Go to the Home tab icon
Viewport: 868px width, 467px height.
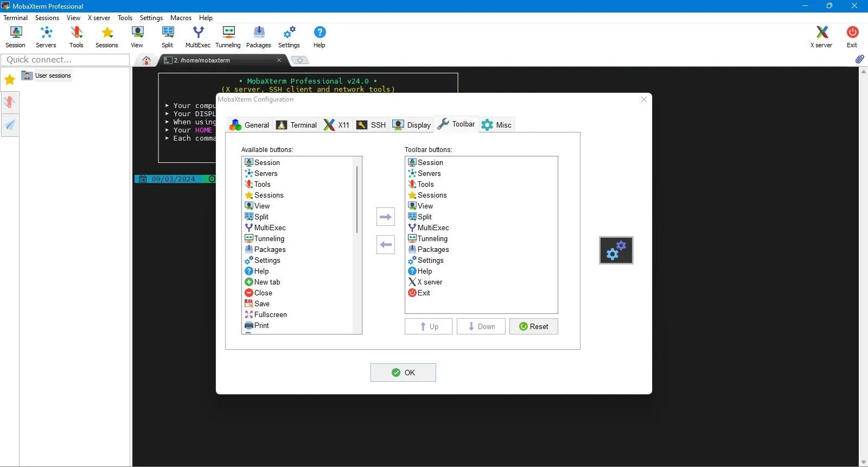click(x=146, y=60)
